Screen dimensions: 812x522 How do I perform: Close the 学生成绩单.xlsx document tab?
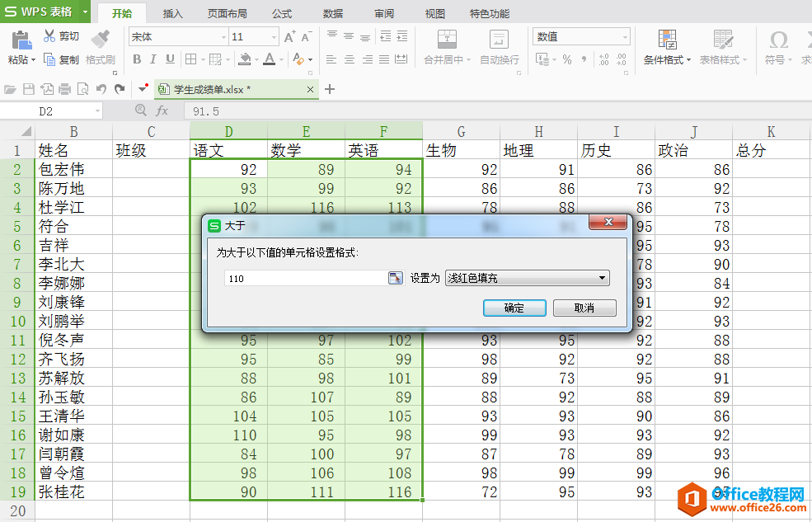(310, 90)
